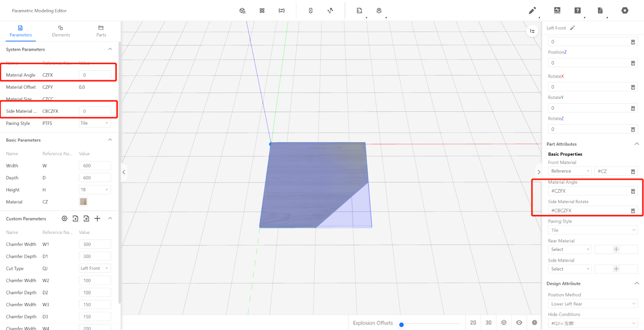Switch to the Parts tab
The width and height of the screenshot is (644, 330).
pos(101,31)
